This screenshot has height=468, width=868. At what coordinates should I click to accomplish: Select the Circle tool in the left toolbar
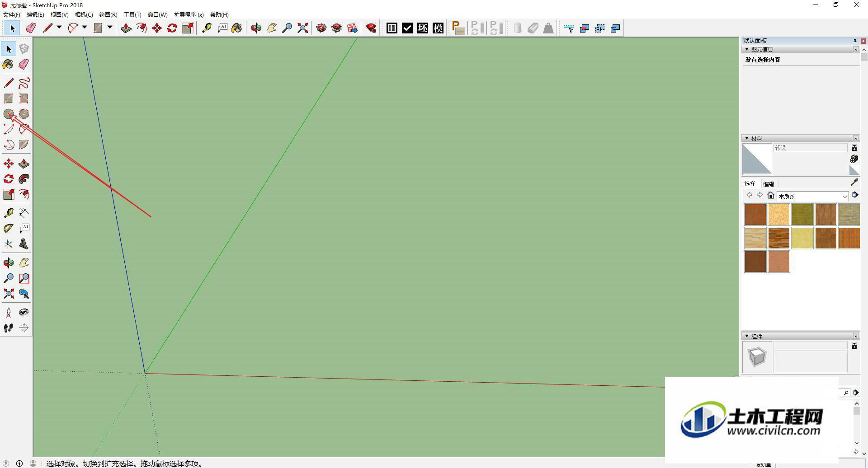tap(9, 114)
